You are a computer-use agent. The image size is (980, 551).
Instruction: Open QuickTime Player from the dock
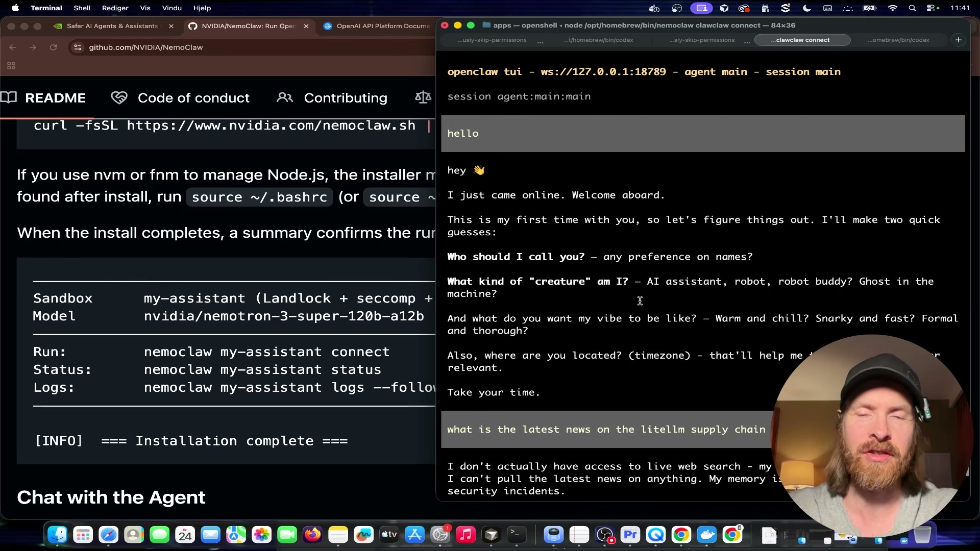tap(656, 535)
